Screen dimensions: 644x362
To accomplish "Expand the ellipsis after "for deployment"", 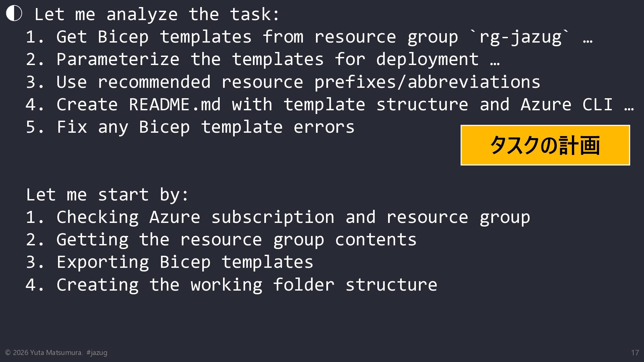I will pos(495,60).
